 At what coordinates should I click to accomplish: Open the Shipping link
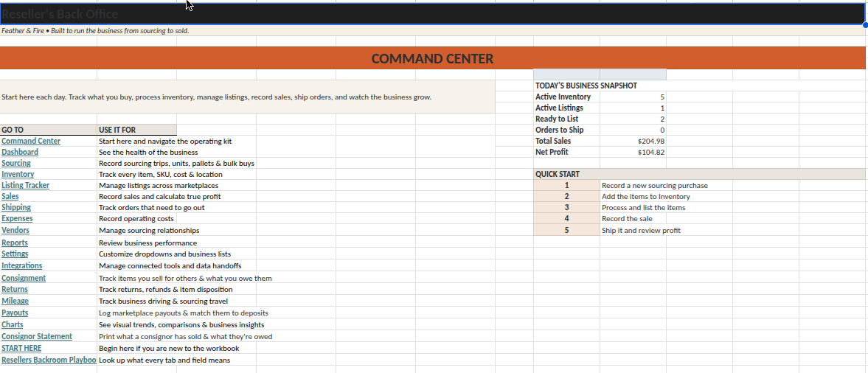click(x=16, y=208)
